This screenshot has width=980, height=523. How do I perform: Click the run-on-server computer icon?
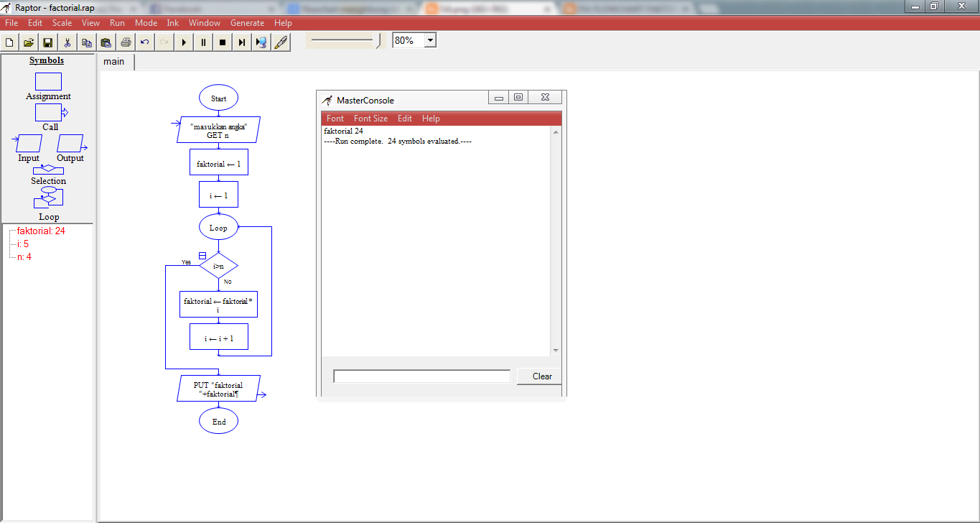tap(261, 42)
